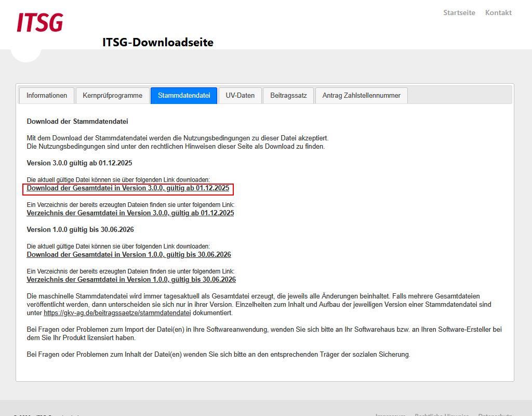Open Verzeichnis der Gesamtdatei Version 3.0.0
Viewport: 532px width, 416px height.
tap(130, 213)
